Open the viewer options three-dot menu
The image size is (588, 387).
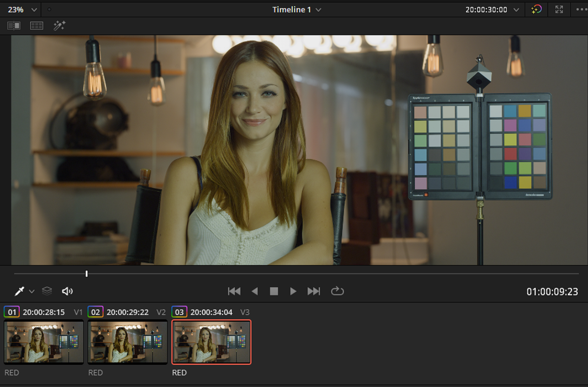[582, 10]
